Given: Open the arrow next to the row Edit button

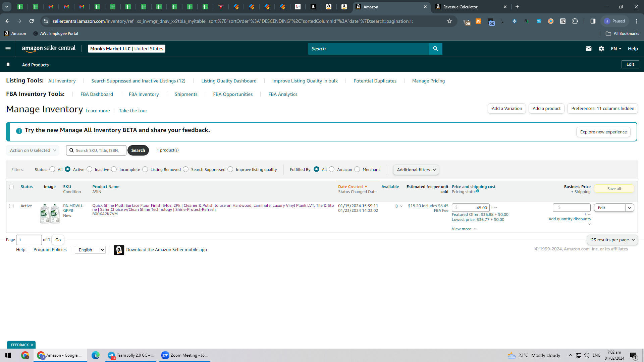Looking at the screenshot, I should click(630, 208).
